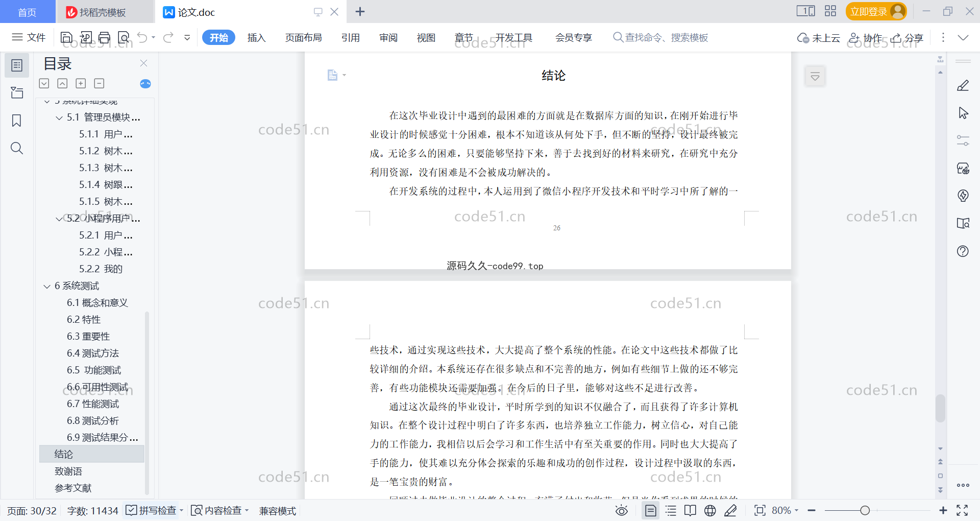Click the 立即登录 login button
Screen dimensions: 980x521
[876, 11]
